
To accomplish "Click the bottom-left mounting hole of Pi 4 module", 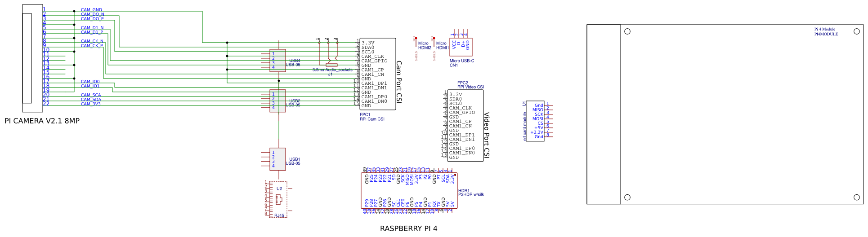I will (x=627, y=197).
